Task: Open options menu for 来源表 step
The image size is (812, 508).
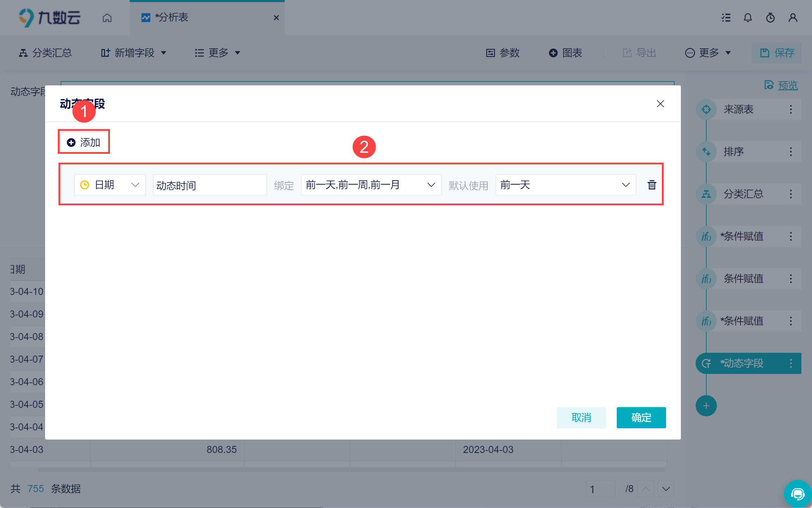Action: point(791,109)
